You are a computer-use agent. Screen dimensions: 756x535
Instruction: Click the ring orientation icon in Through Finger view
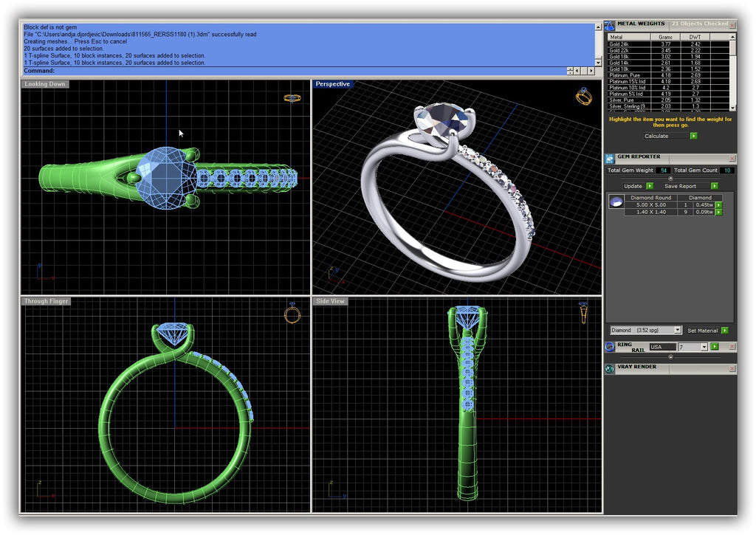(292, 314)
